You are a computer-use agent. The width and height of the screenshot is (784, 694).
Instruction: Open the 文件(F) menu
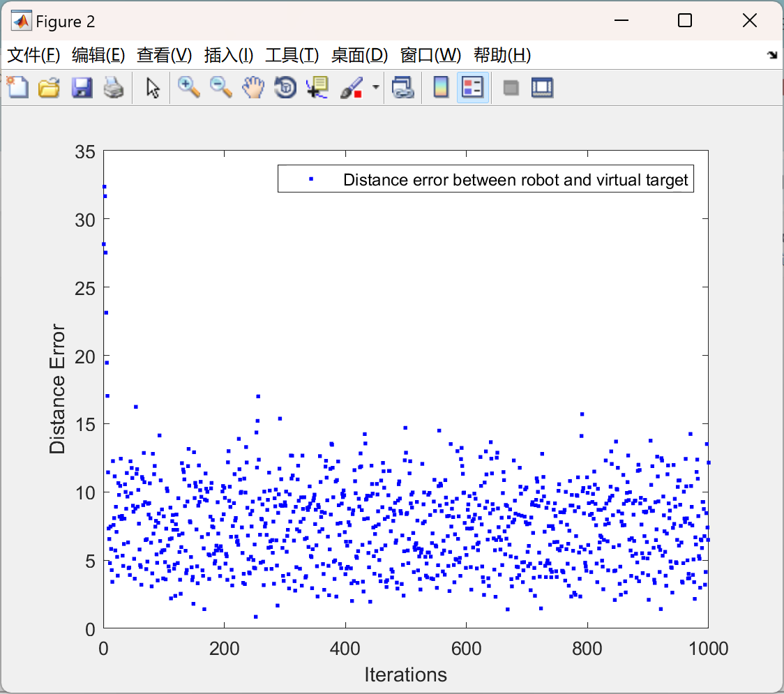(x=33, y=55)
